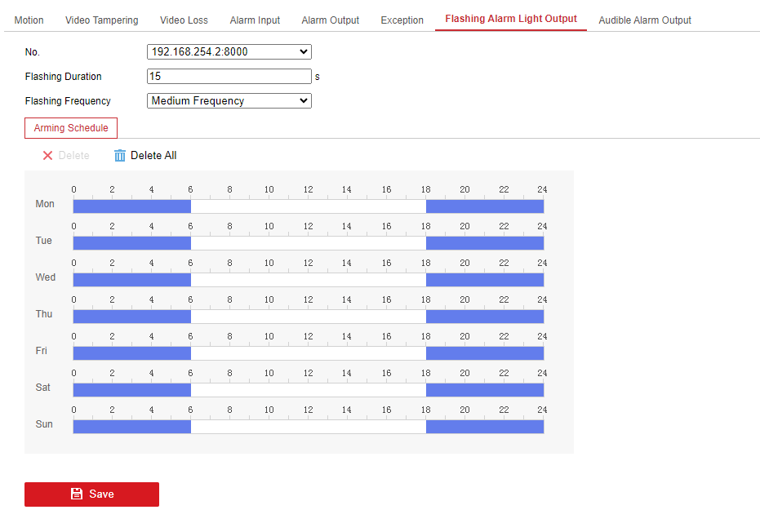Click the red X Delete icon
This screenshot has width=760, height=532.
click(47, 155)
